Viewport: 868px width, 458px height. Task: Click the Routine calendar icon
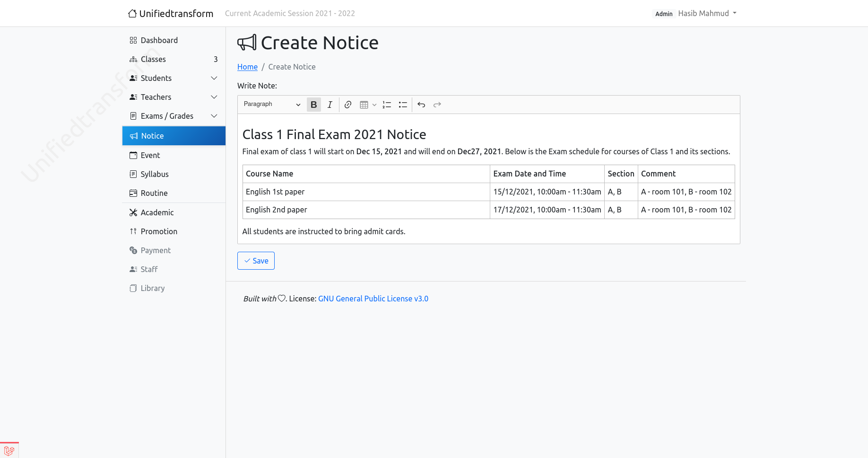coord(133,193)
